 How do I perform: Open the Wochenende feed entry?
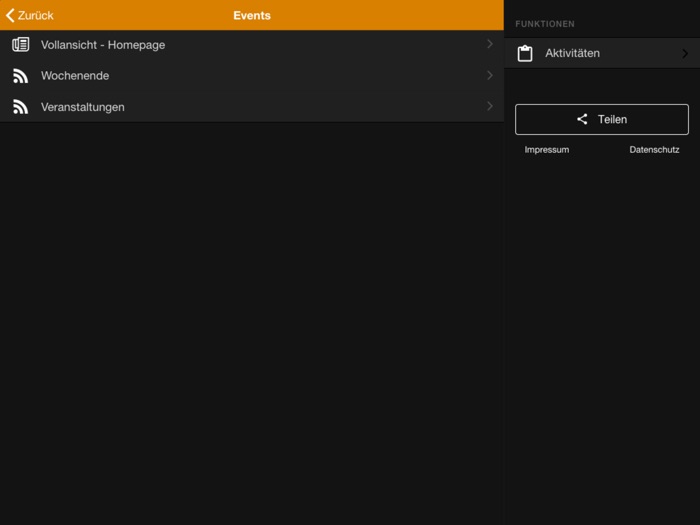pyautogui.click(x=75, y=76)
